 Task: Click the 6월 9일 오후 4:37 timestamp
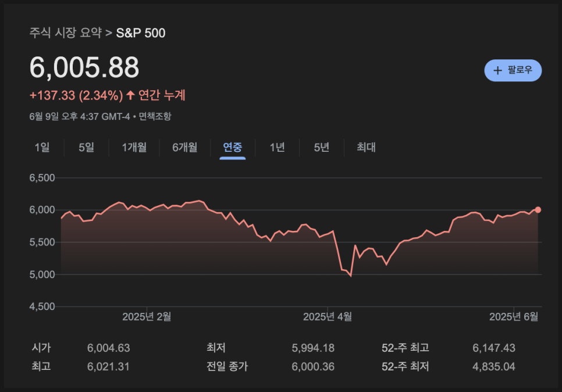[80, 116]
